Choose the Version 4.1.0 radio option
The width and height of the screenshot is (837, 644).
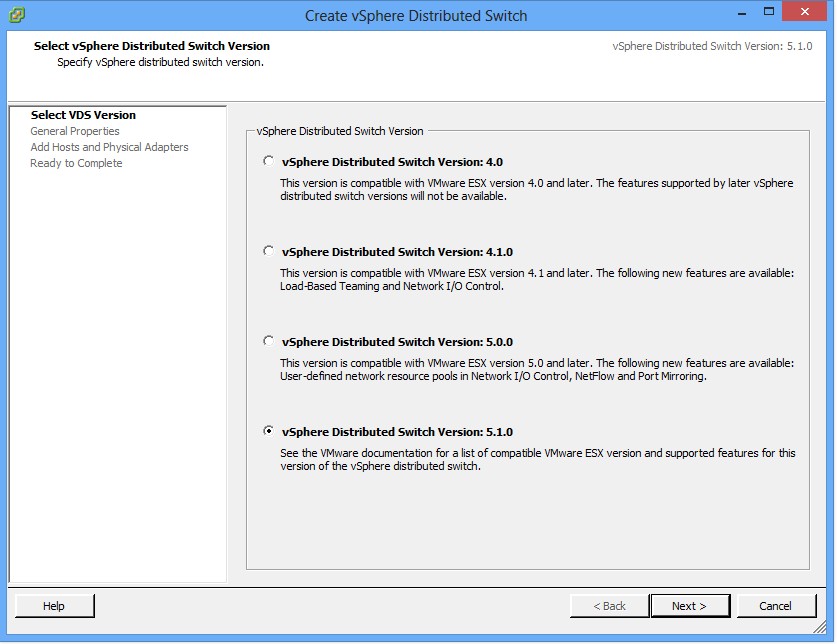268,251
